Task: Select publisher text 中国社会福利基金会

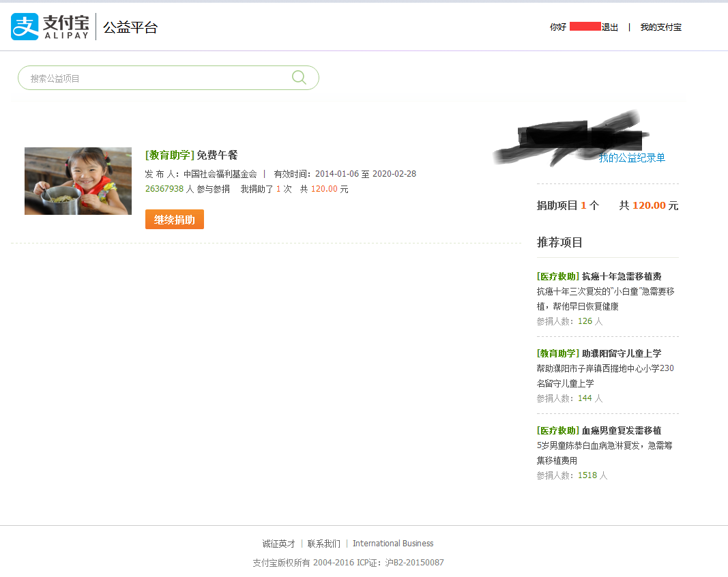Action: point(220,174)
